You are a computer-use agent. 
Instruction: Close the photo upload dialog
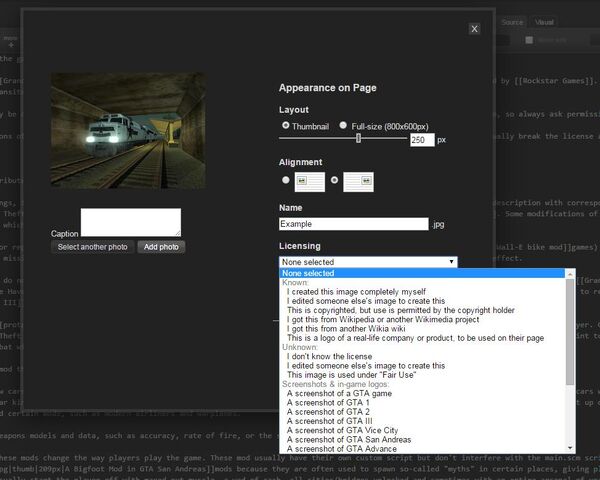[474, 29]
